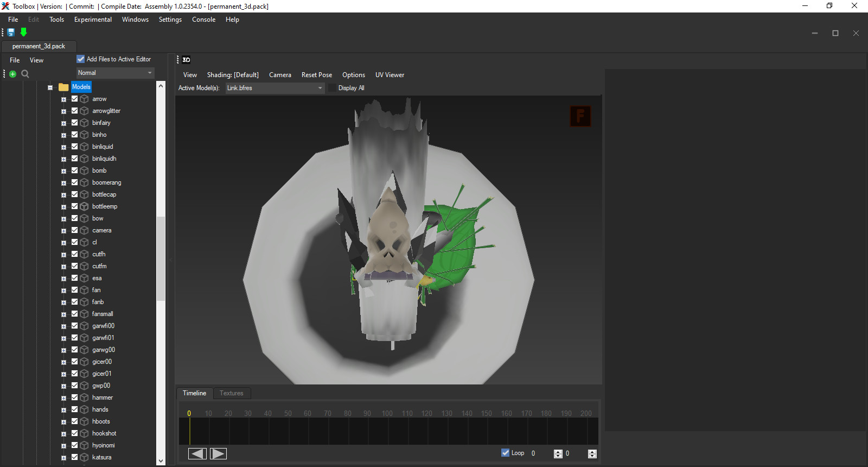Screen dimensions: 868x467
Task: Open the Experimental menu
Action: point(93,20)
